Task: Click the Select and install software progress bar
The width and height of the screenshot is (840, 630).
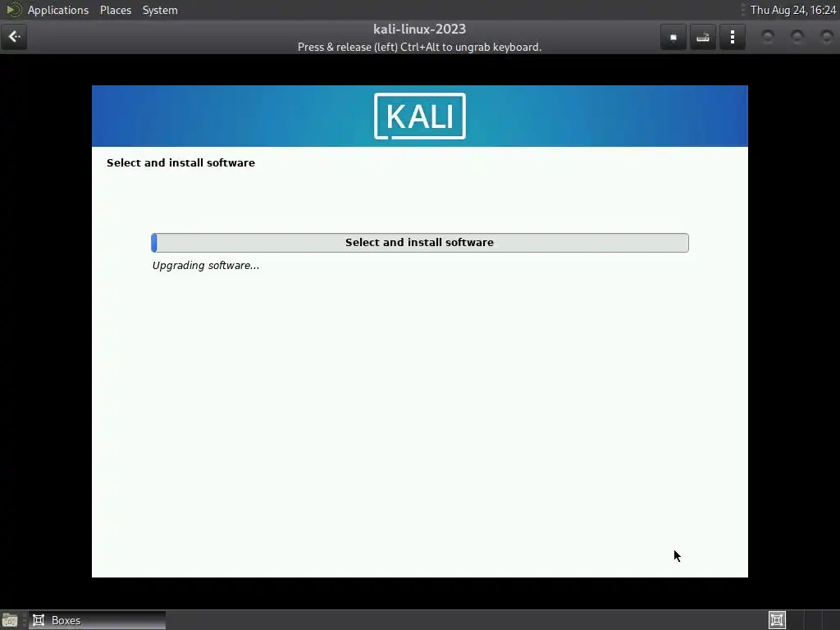Action: click(420, 243)
